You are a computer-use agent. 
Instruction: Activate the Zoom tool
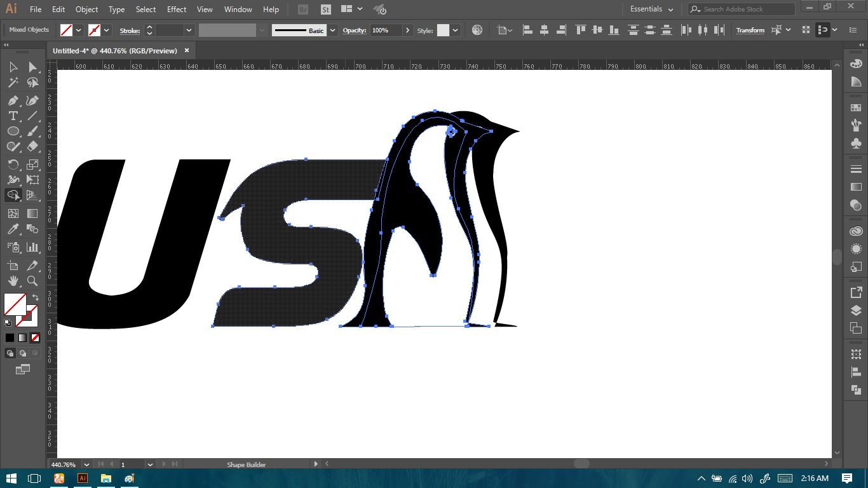tap(32, 280)
